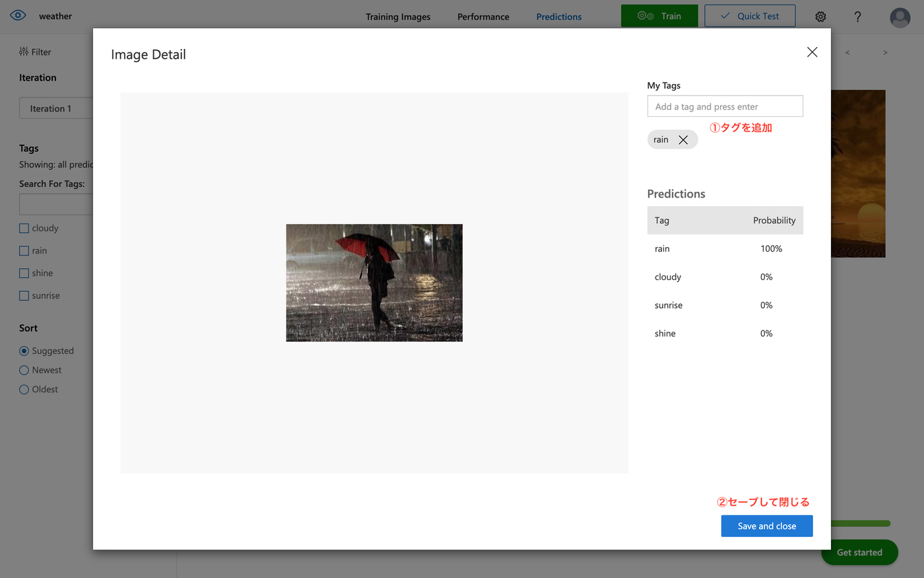Go to previous image arrow
Viewport: 924px width, 578px height.
[x=847, y=52]
